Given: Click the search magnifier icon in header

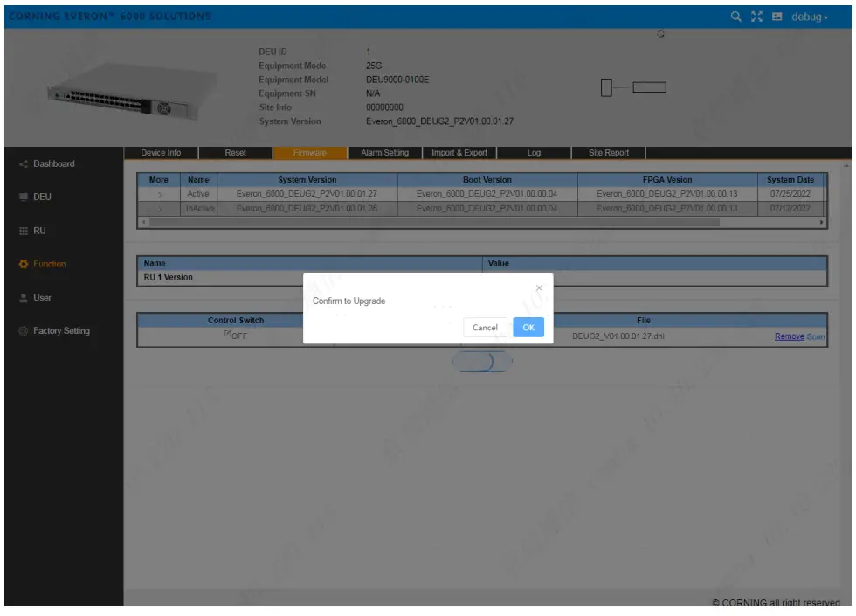Looking at the screenshot, I should [x=735, y=17].
